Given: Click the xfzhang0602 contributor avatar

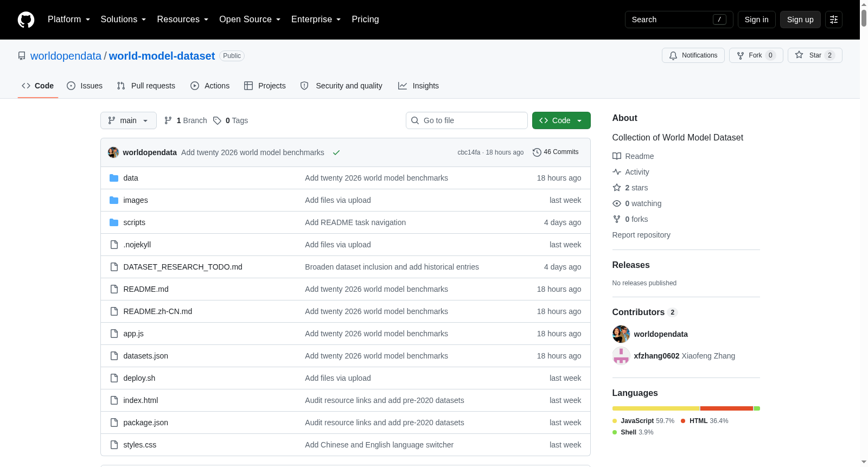Looking at the screenshot, I should pyautogui.click(x=621, y=356).
